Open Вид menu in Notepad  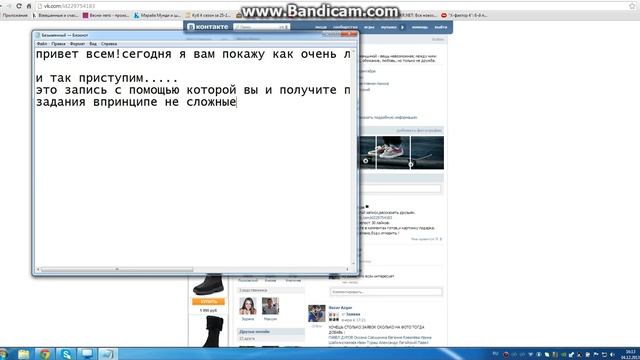pos(93,44)
